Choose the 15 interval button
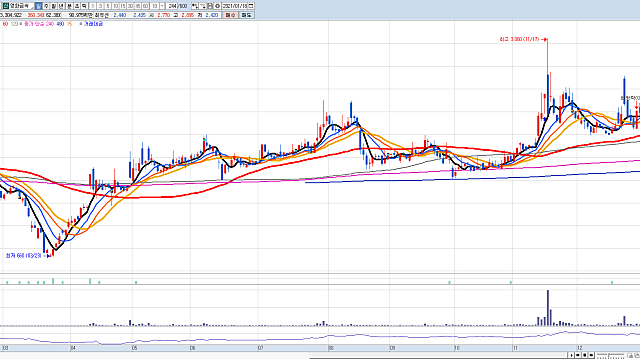This screenshot has width=640, height=360. pyautogui.click(x=123, y=6)
